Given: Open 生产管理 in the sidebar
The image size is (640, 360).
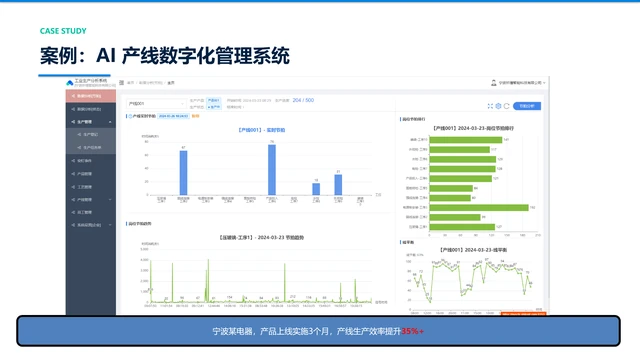Looking at the screenshot, I should 91,122.
